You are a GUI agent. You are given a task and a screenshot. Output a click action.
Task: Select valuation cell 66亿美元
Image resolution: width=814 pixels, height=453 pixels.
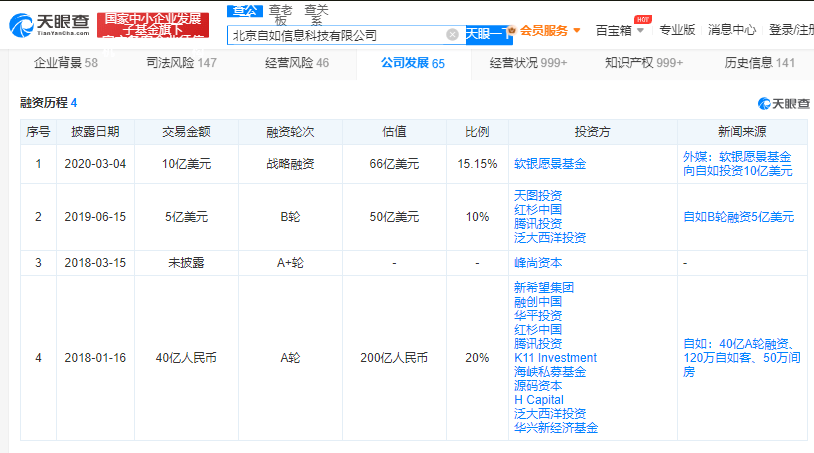point(394,164)
